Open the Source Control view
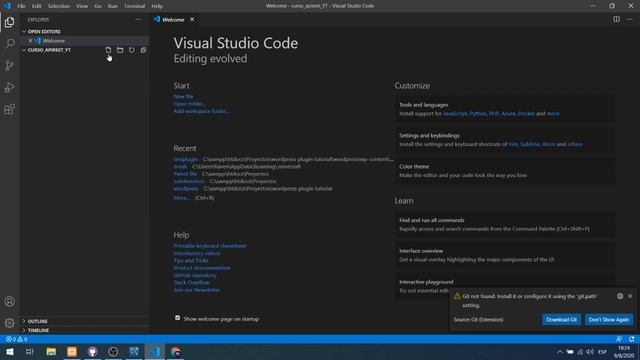The width and height of the screenshot is (640, 360). (9, 65)
